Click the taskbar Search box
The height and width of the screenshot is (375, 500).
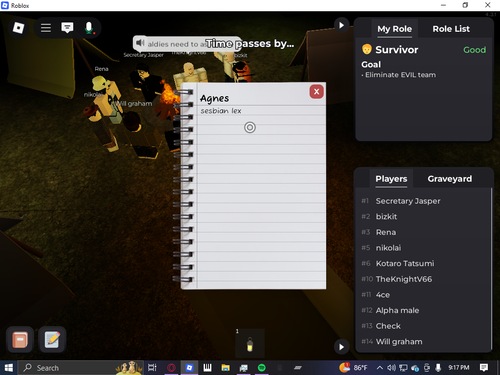(x=81, y=368)
